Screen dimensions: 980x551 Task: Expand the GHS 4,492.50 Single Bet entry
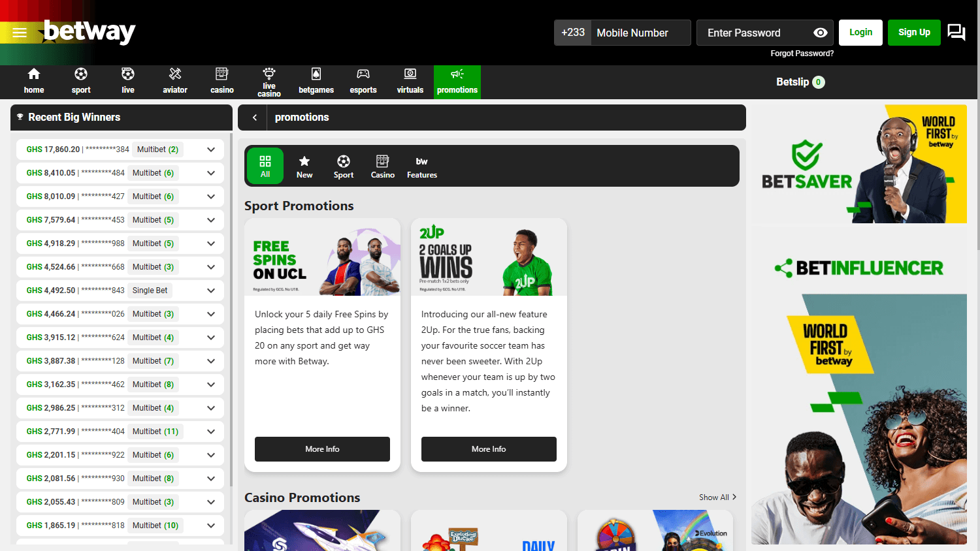(x=210, y=290)
